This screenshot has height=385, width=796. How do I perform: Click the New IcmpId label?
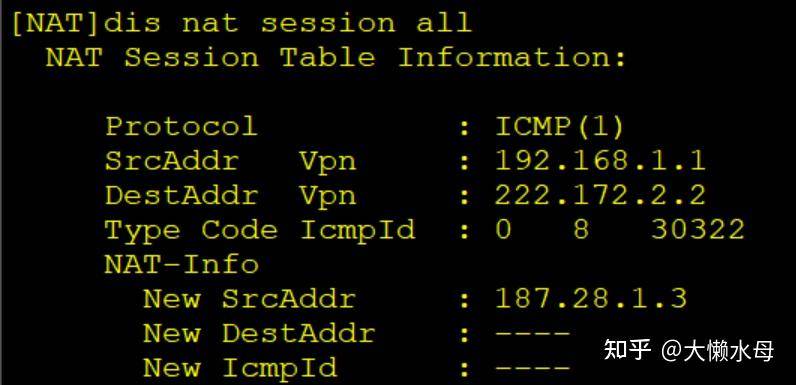pos(240,368)
